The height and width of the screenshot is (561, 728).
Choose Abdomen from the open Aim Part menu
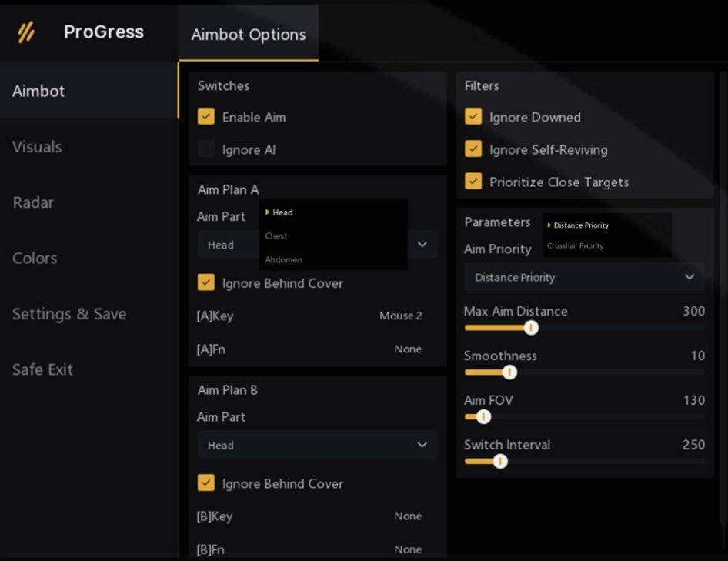[283, 259]
